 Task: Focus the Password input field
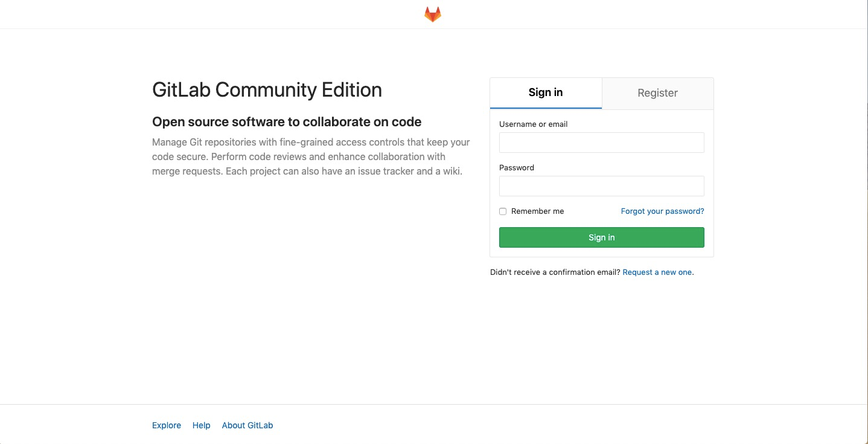pos(601,186)
